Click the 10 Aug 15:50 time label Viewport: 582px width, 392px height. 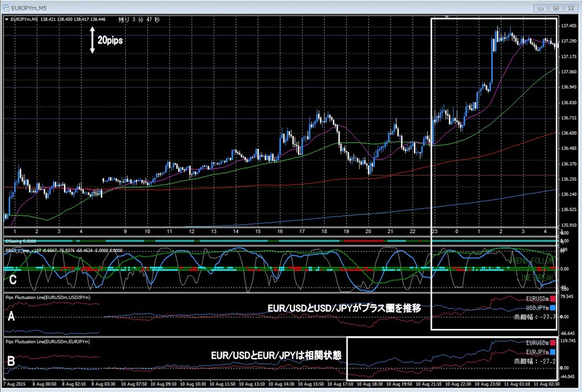click(311, 384)
